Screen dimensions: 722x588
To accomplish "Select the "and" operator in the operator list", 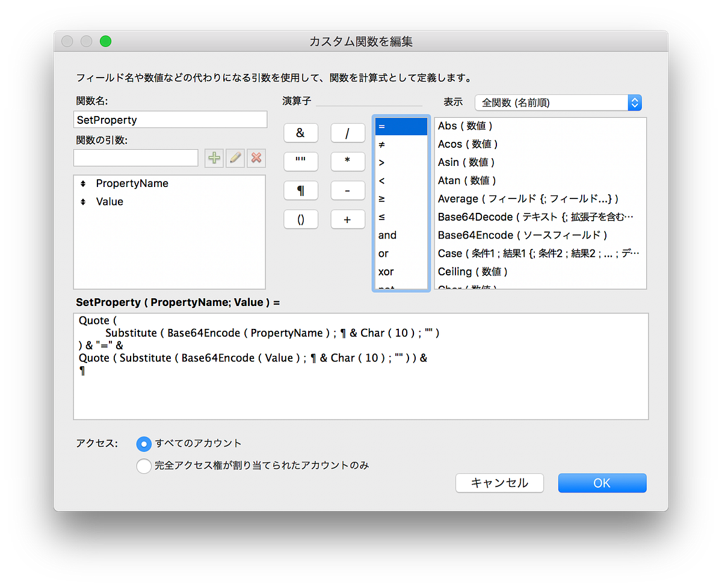I will tap(387, 235).
